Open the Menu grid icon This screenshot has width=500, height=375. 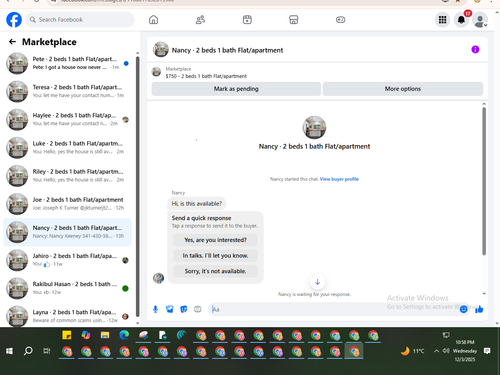point(442,20)
